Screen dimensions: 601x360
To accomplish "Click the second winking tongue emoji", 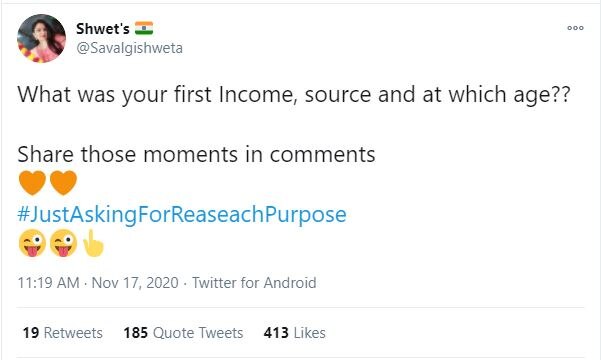I will (x=63, y=243).
